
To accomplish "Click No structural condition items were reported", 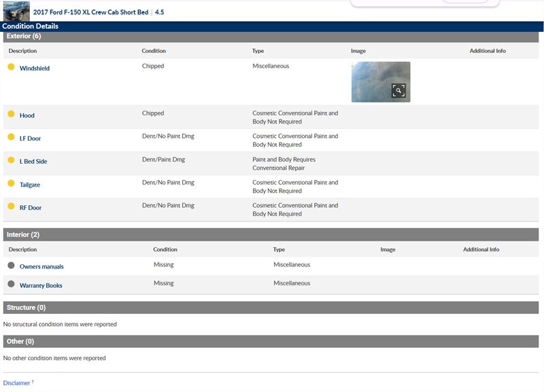I will pyautogui.click(x=60, y=325).
